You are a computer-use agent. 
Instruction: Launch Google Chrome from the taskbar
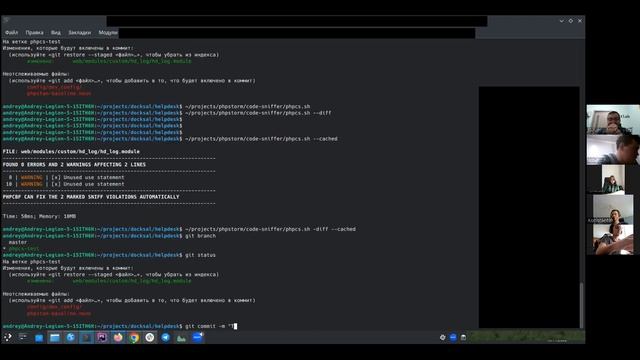[134, 338]
